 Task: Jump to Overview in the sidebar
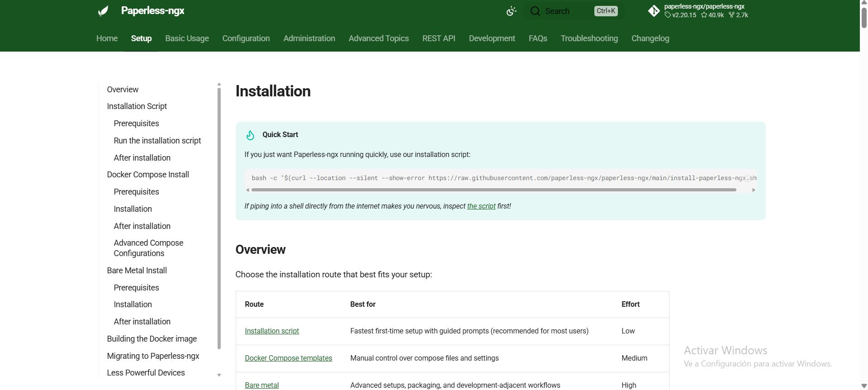coord(123,90)
